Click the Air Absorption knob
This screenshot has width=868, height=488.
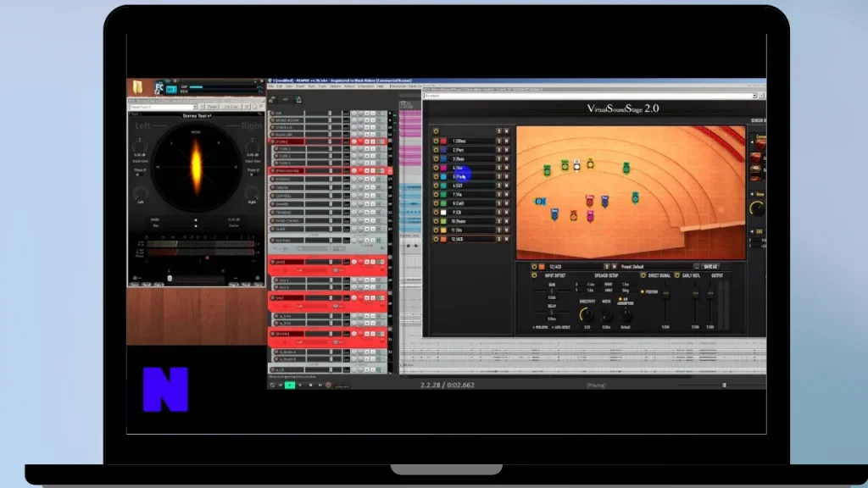tap(626, 315)
